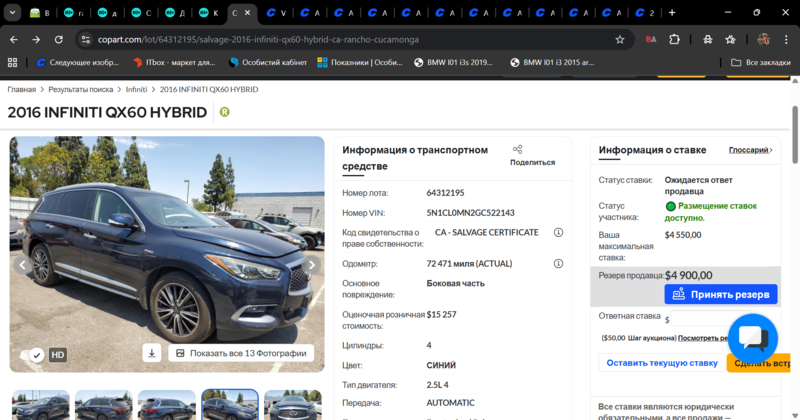Open the live chat bubble
The image size is (800, 420).
tap(753, 339)
